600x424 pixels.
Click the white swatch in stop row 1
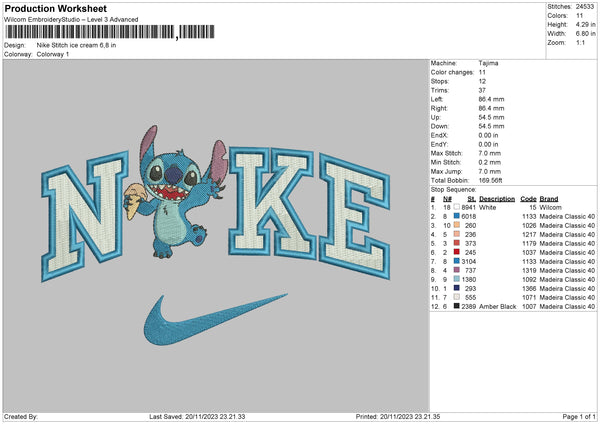[x=457, y=207]
